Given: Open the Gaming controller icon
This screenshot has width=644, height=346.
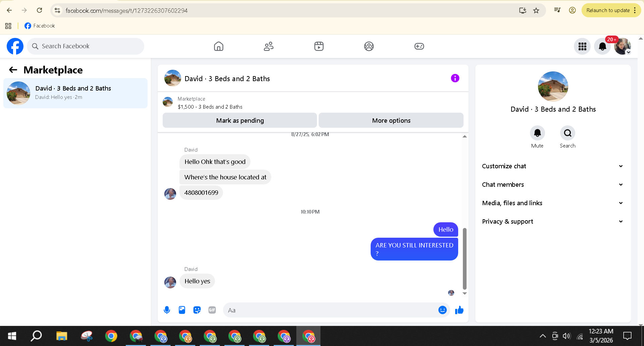Looking at the screenshot, I should point(419,46).
